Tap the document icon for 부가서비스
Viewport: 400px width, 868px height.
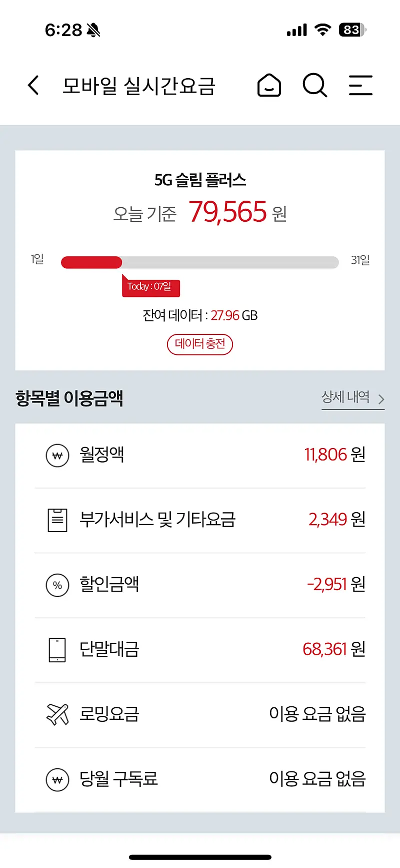coord(57,520)
